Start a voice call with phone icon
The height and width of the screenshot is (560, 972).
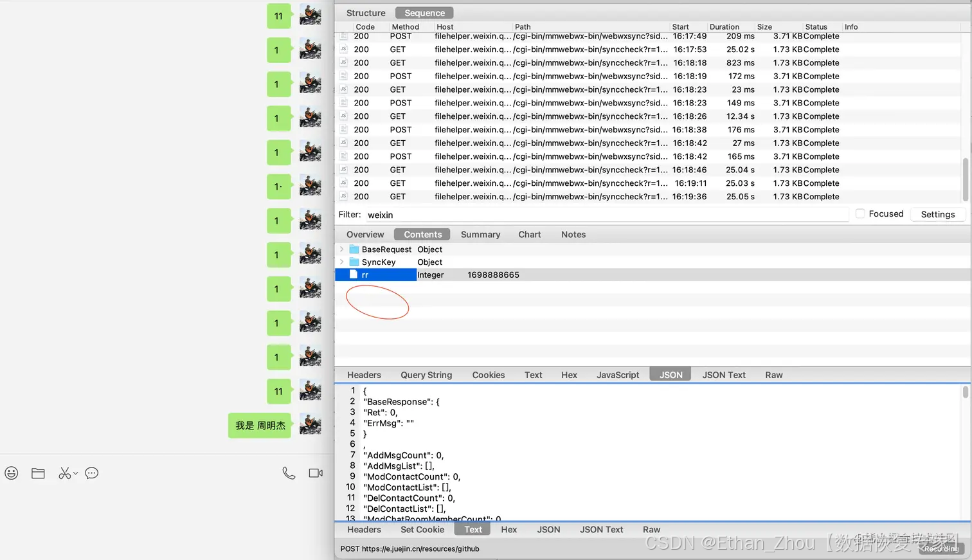pos(289,473)
